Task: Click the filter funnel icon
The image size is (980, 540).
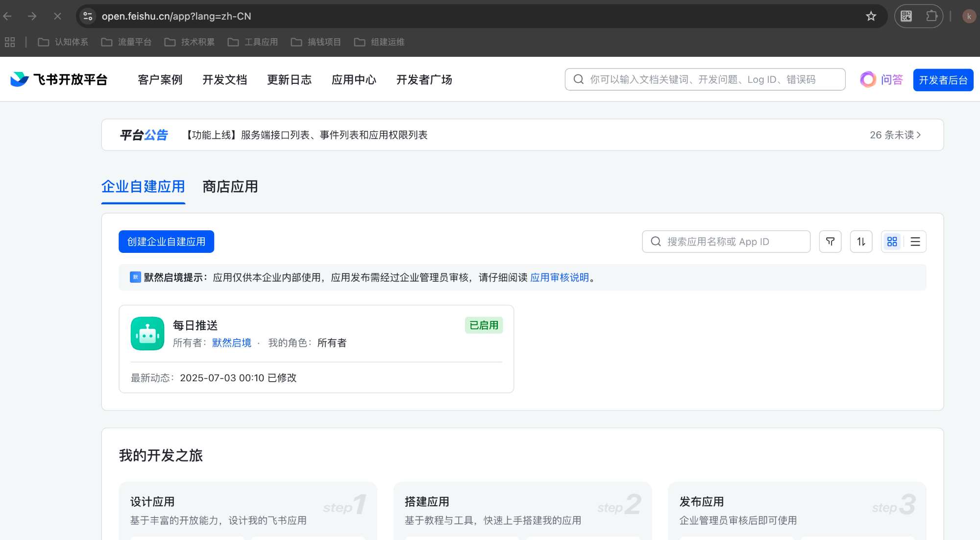Action: click(x=830, y=242)
